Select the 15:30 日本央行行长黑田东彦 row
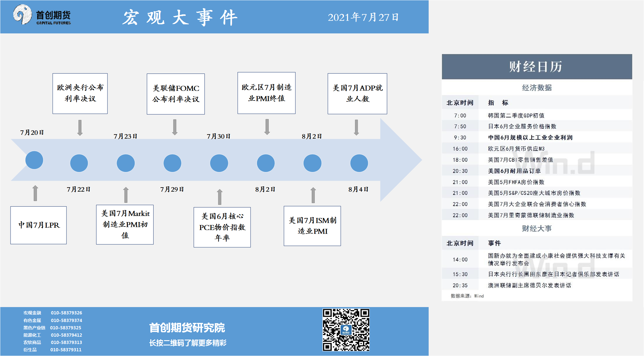 click(x=537, y=274)
